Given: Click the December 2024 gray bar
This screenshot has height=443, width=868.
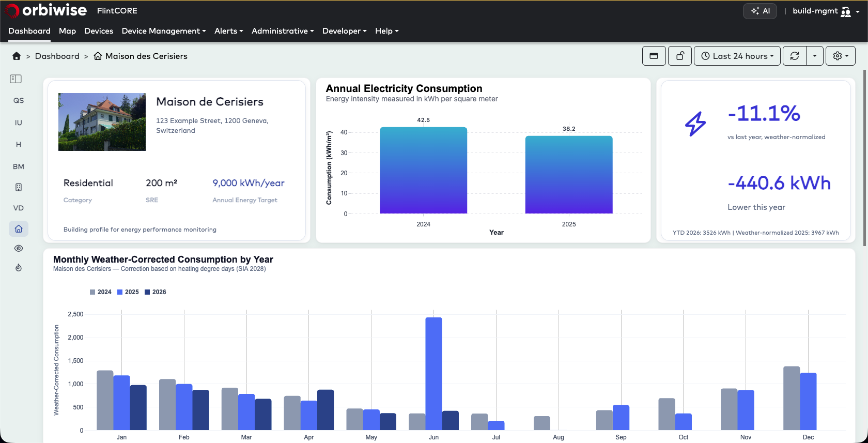Looking at the screenshot, I should [792, 398].
